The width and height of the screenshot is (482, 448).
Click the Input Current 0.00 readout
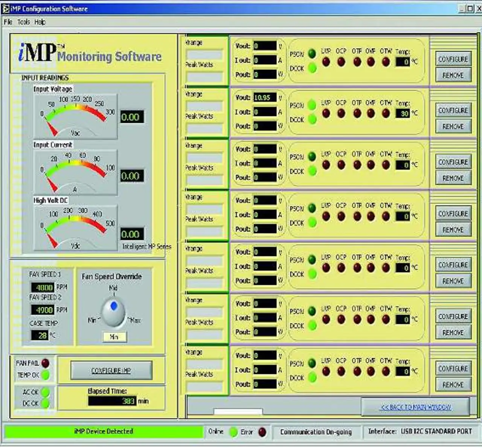pyautogui.click(x=132, y=176)
